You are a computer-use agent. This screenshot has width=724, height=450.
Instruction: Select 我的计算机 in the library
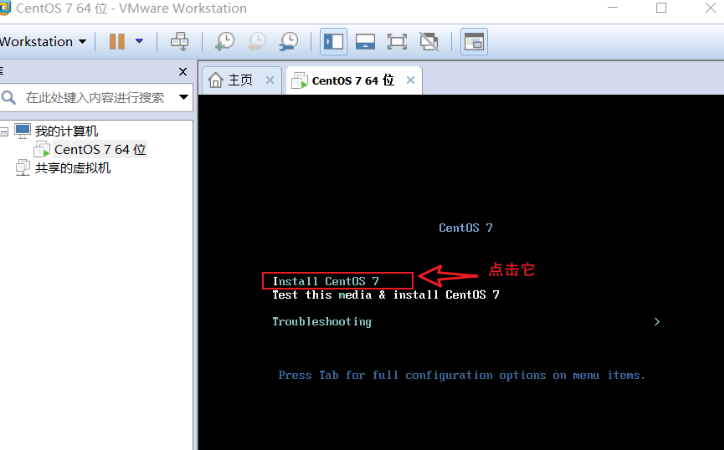66,131
